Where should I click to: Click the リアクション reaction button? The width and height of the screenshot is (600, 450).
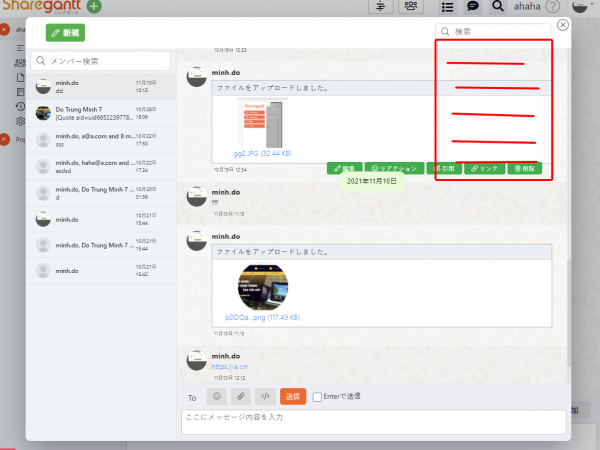coord(392,169)
